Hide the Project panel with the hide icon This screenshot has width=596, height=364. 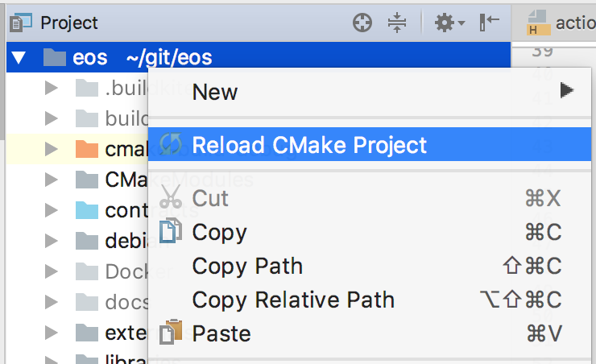click(489, 23)
